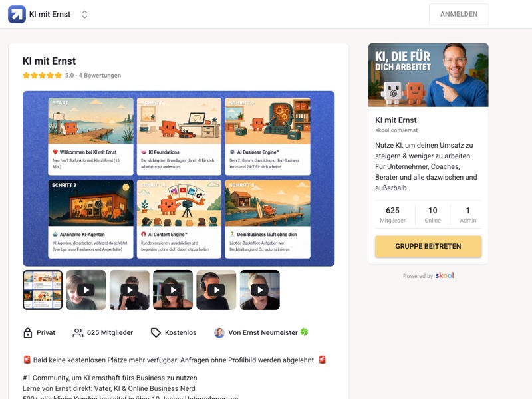Click the lock icon beside Privat
Screen dimensions: 532x399
tap(28, 333)
